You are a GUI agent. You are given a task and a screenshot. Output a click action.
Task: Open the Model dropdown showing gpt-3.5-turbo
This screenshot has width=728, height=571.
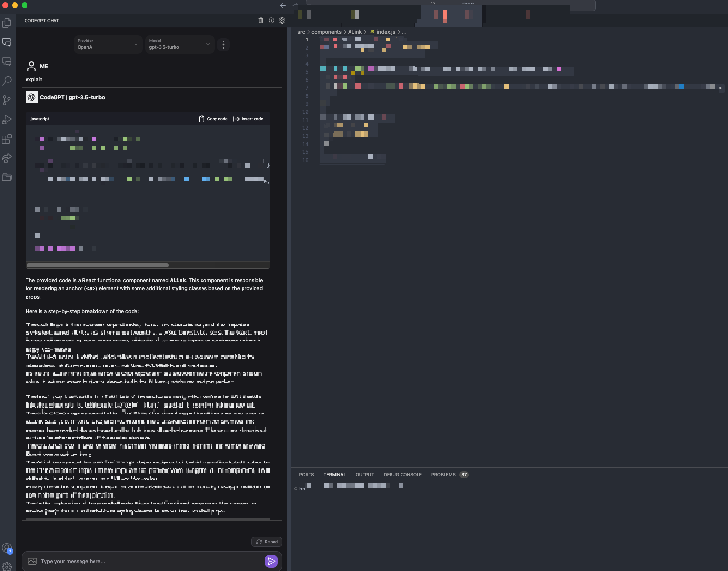[x=179, y=44]
